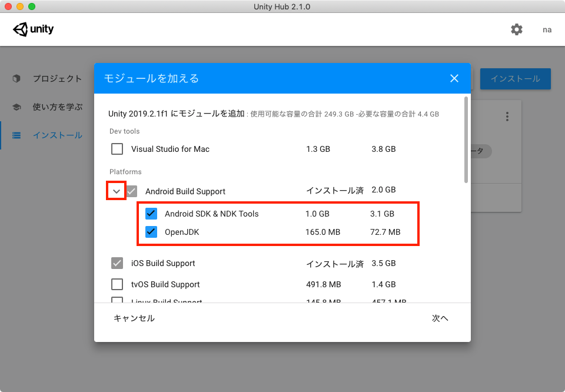Click the 'tvOS Build Support' label
565x392 pixels.
(x=165, y=285)
